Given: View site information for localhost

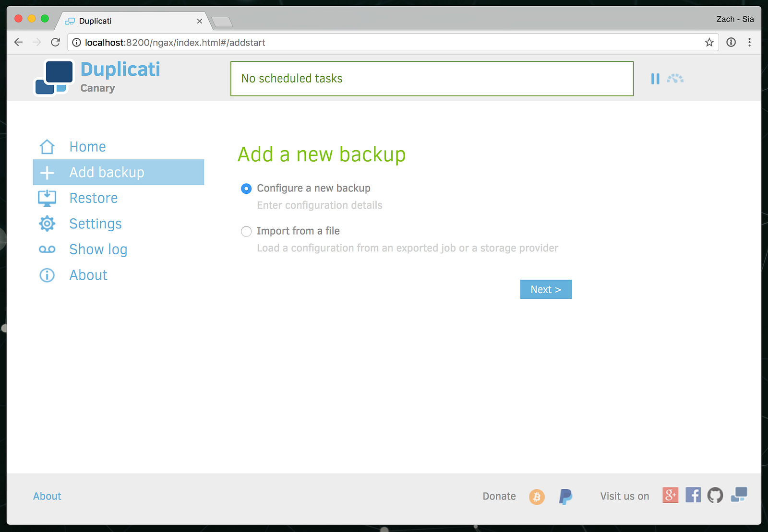Looking at the screenshot, I should click(76, 43).
